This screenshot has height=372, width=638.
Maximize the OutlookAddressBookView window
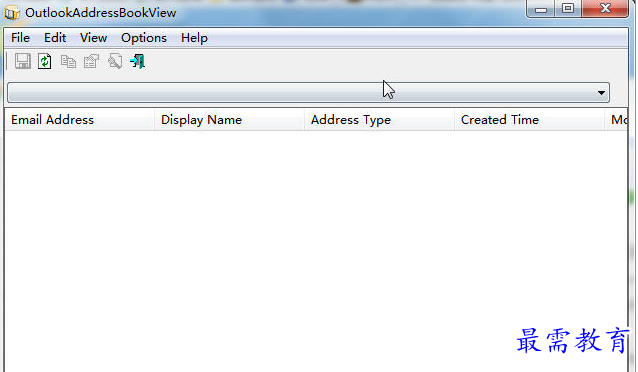568,9
